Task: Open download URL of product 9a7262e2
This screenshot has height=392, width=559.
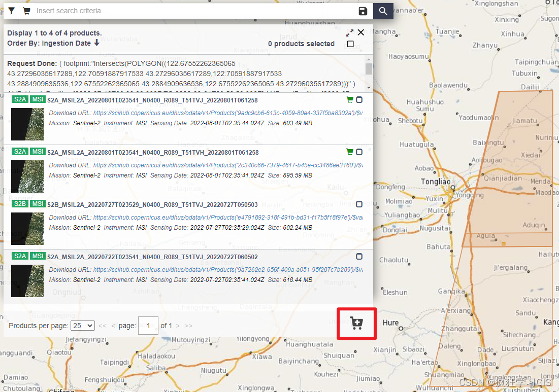Action: coord(228,269)
